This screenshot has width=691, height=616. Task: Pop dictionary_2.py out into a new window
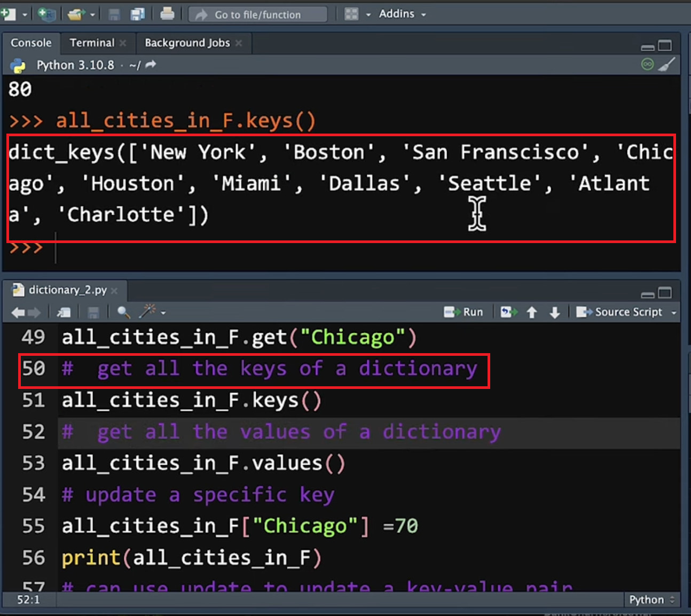[64, 313]
